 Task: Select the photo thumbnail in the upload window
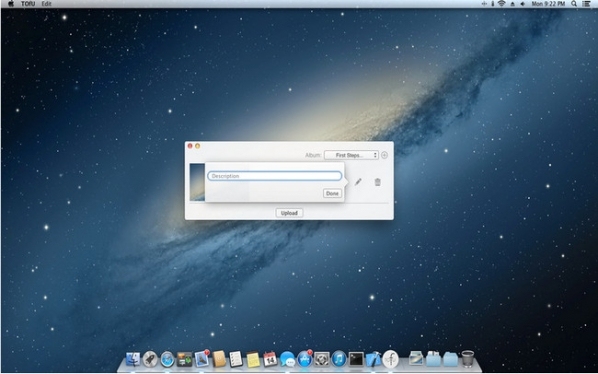197,182
